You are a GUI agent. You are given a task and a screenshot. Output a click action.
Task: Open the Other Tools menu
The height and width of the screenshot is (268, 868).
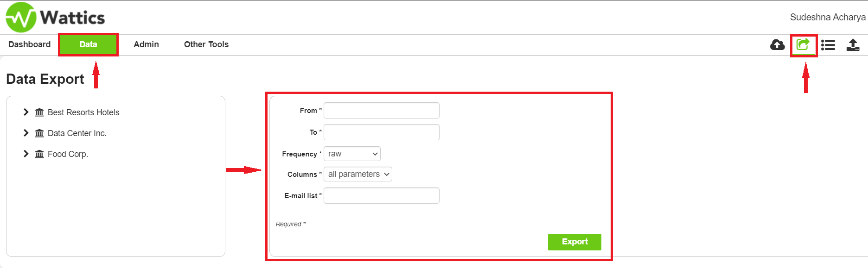click(x=206, y=44)
